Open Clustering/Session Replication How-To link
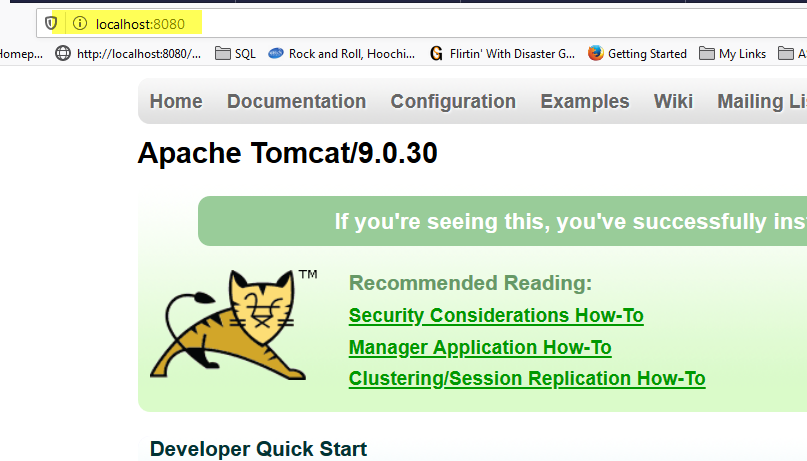Viewport: 807px width, 461px height. click(527, 379)
